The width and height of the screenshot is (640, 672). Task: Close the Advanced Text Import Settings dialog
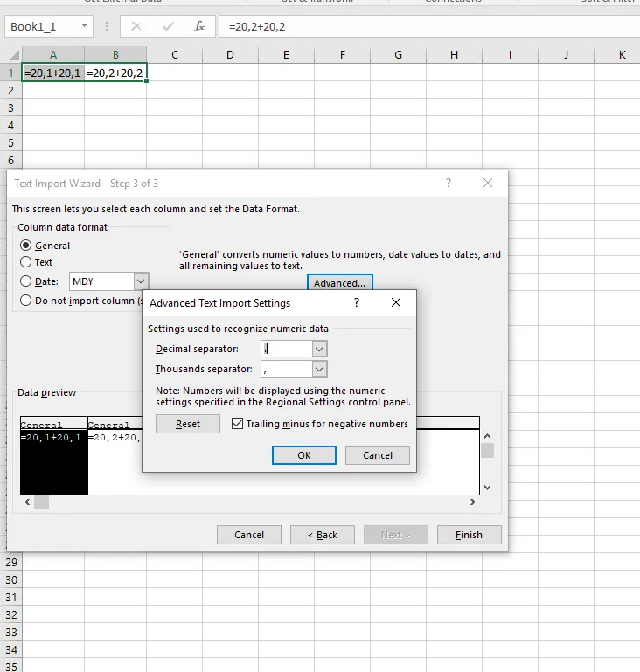pos(396,302)
